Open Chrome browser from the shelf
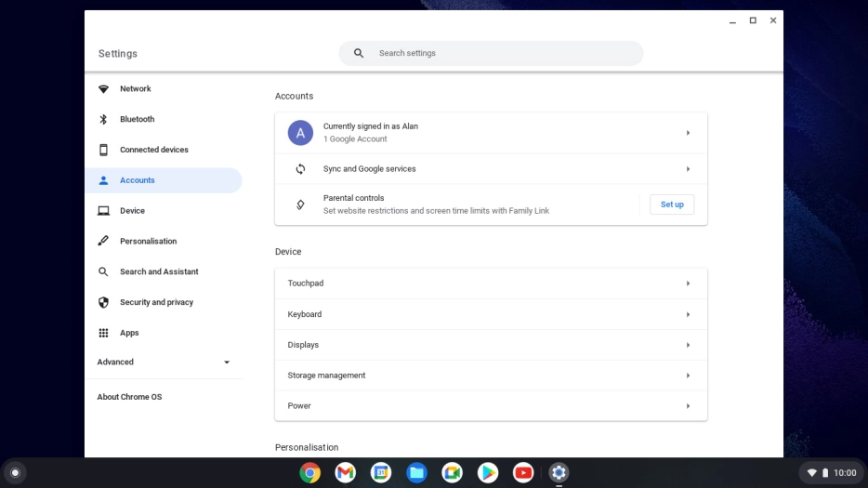This screenshot has width=868, height=488. (310, 472)
